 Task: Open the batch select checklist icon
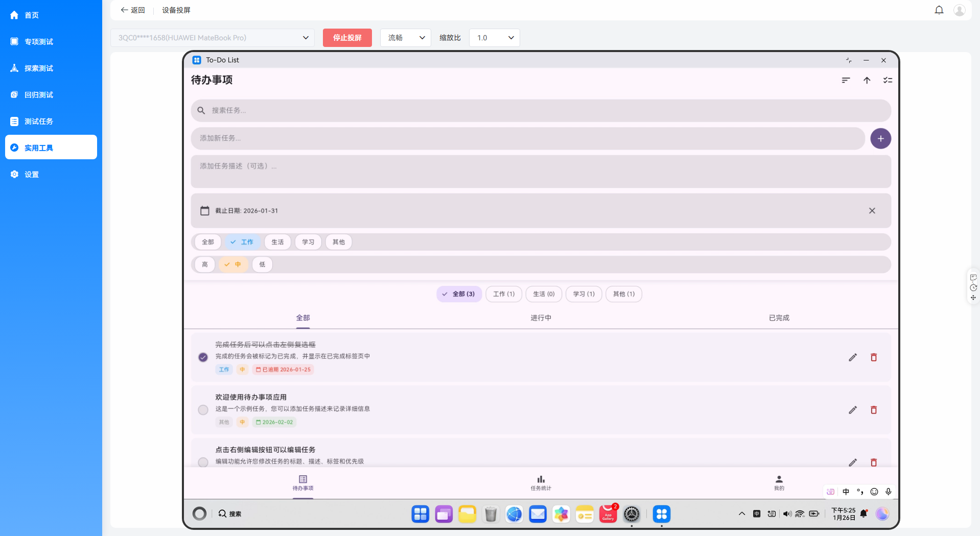[x=888, y=80]
